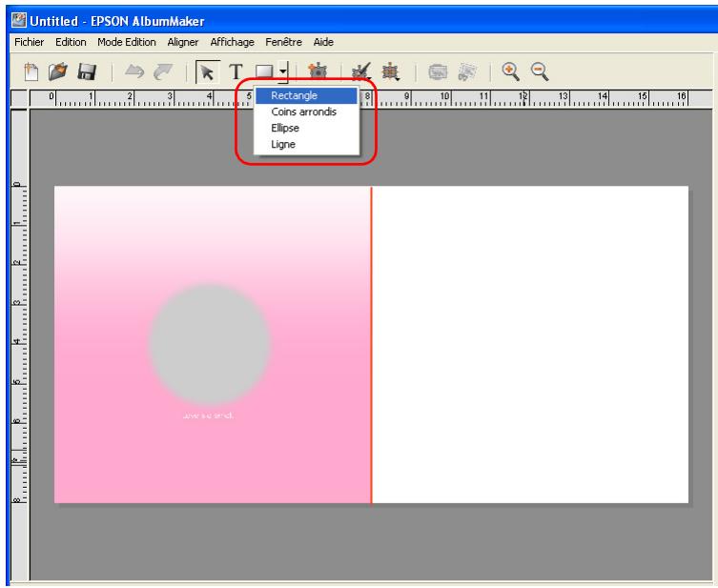Click the frame grid icon beside the pen tool

(391, 71)
